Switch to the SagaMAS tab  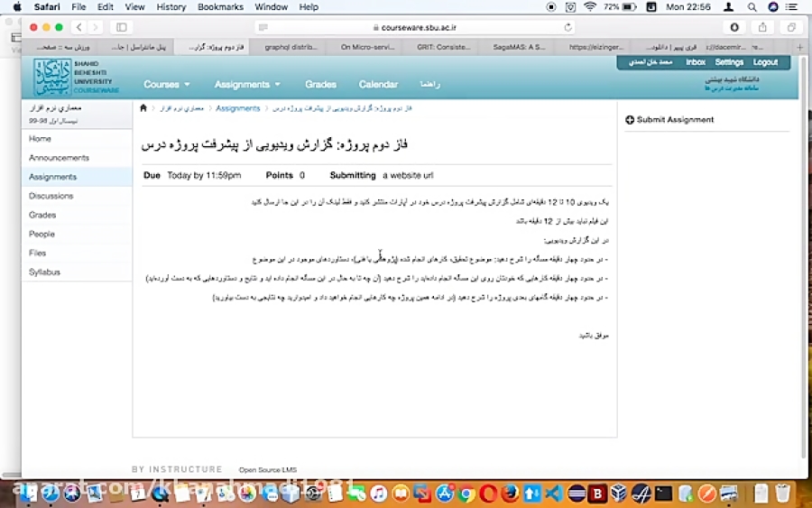pyautogui.click(x=519, y=47)
